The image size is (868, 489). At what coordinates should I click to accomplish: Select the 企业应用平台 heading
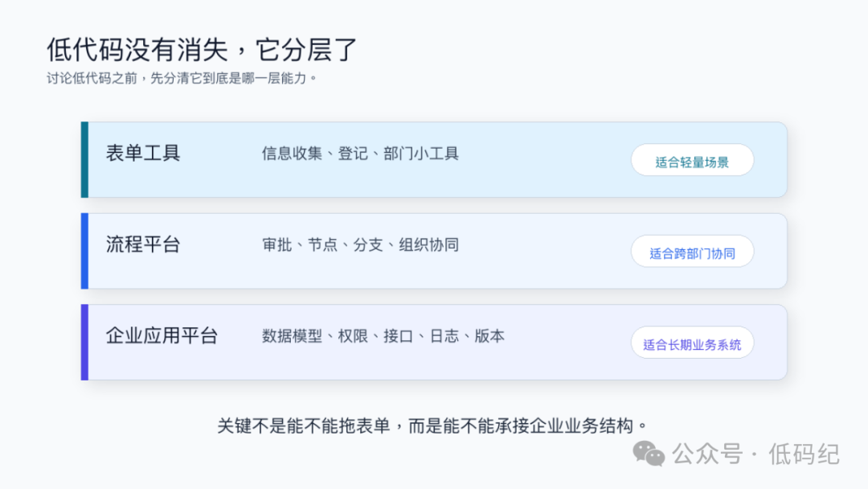162,335
